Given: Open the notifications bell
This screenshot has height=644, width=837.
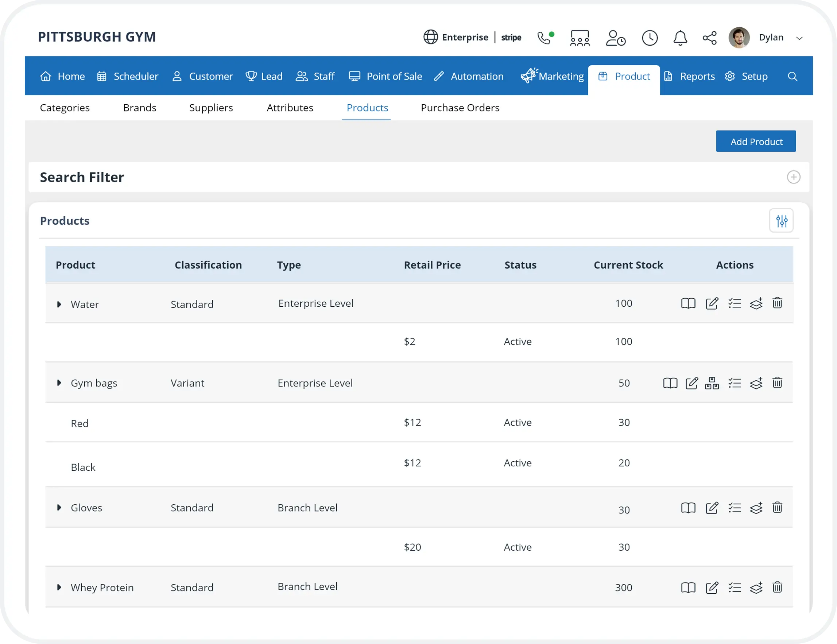Looking at the screenshot, I should click(x=680, y=37).
